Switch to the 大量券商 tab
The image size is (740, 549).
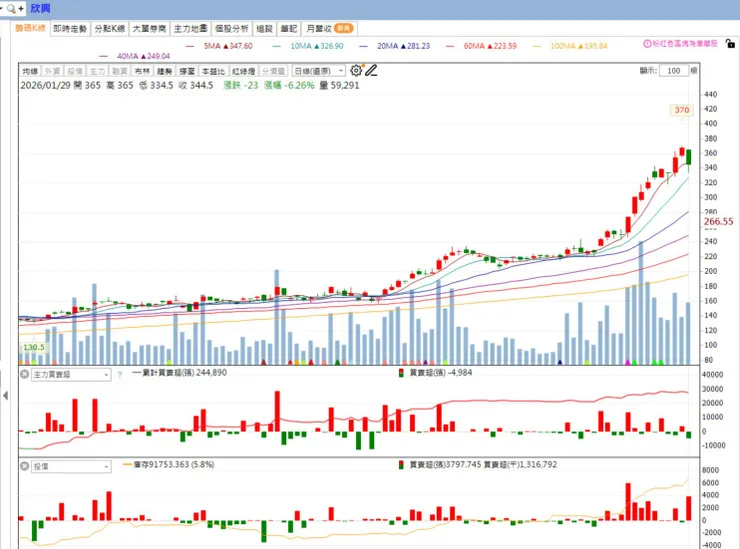point(149,29)
